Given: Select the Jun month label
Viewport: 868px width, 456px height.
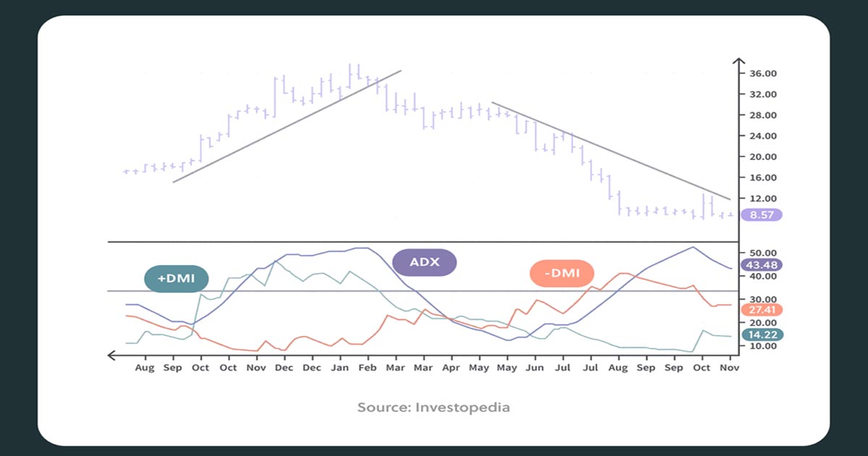Looking at the screenshot, I should [x=535, y=368].
